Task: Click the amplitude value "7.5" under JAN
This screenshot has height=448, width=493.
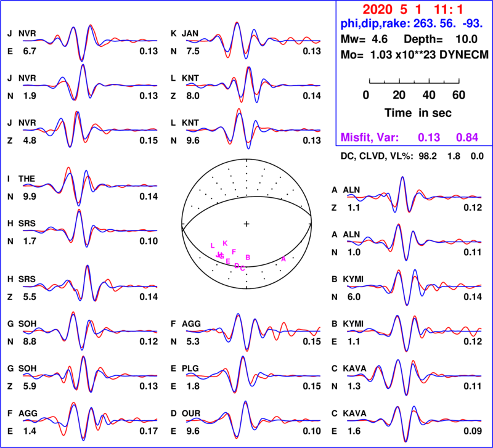Action: [x=193, y=51]
